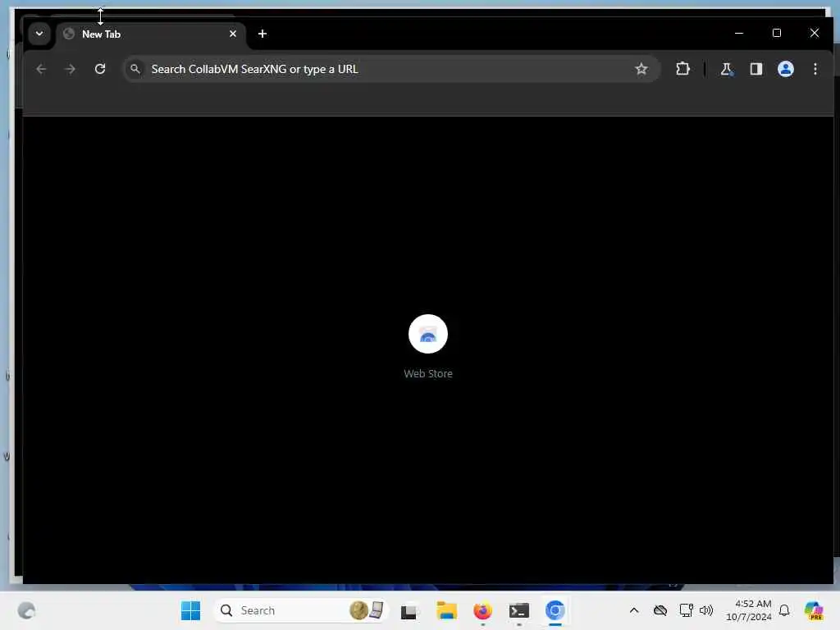
Task: Click the cloud sync tray icon
Action: pyautogui.click(x=660, y=610)
